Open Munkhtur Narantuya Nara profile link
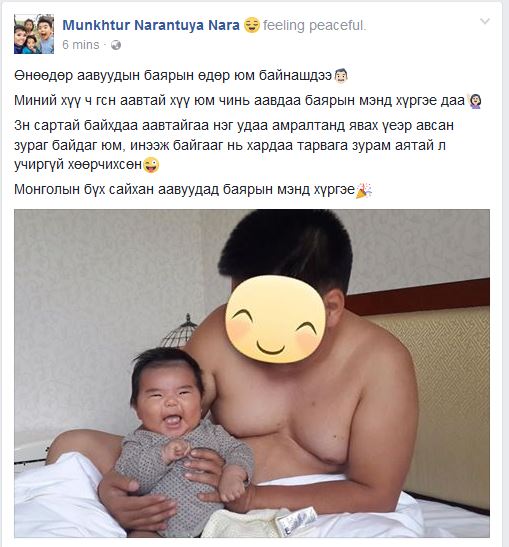509x547 pixels. point(151,25)
